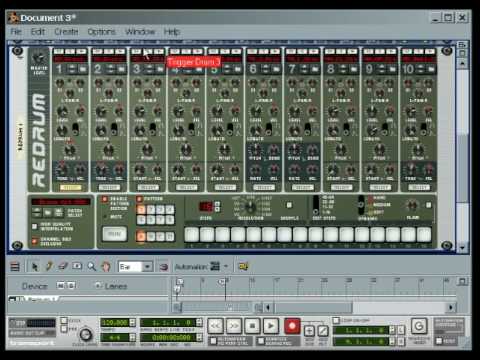Mute Redrum drum channel 2
This screenshot has width=480, height=360.
coord(97,51)
